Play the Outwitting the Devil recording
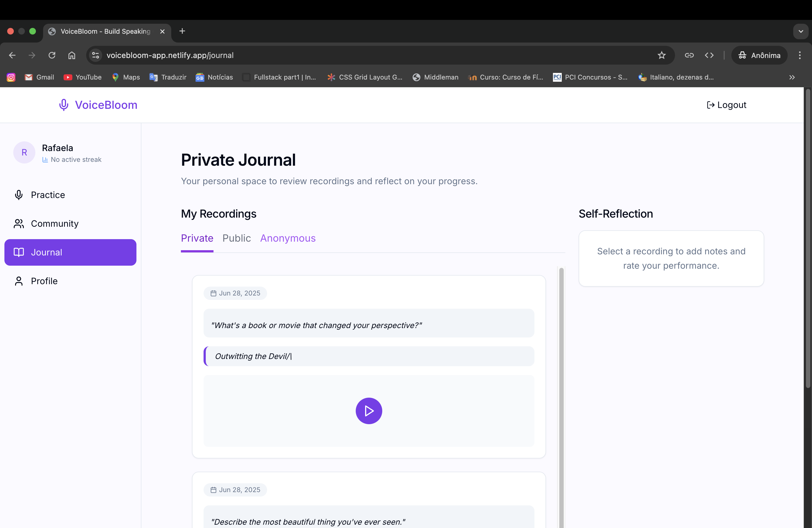 368,411
